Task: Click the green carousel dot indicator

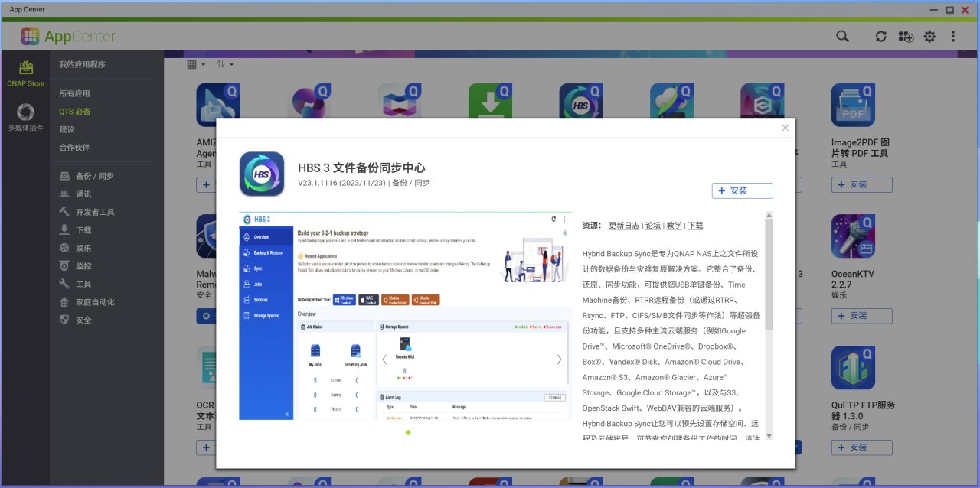Action: tap(408, 432)
